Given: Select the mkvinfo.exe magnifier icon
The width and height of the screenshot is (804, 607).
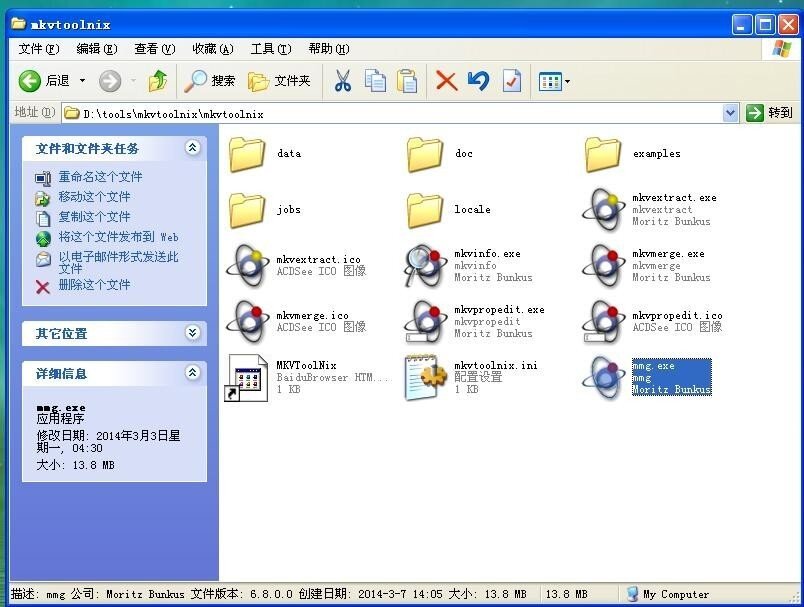Looking at the screenshot, I should point(425,266).
